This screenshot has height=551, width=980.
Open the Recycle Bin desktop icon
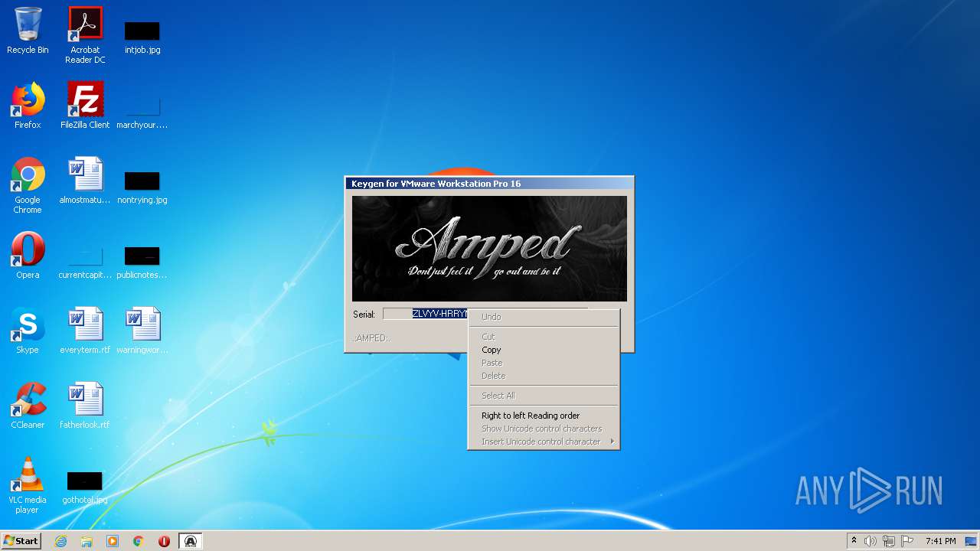tap(28, 31)
